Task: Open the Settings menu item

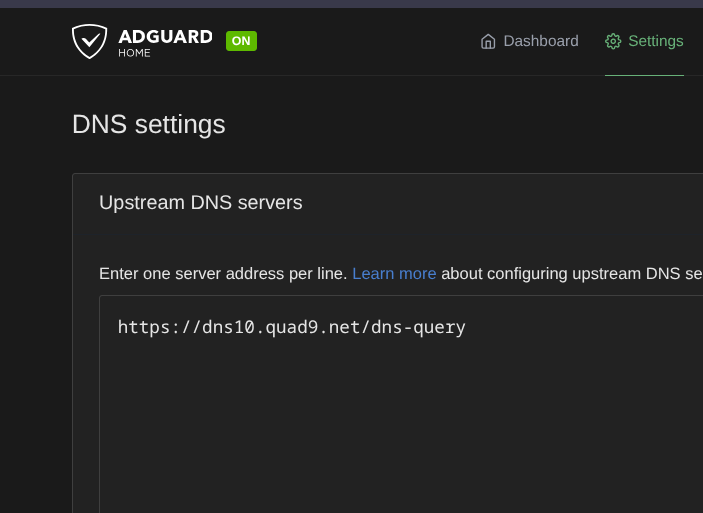Action: (655, 41)
